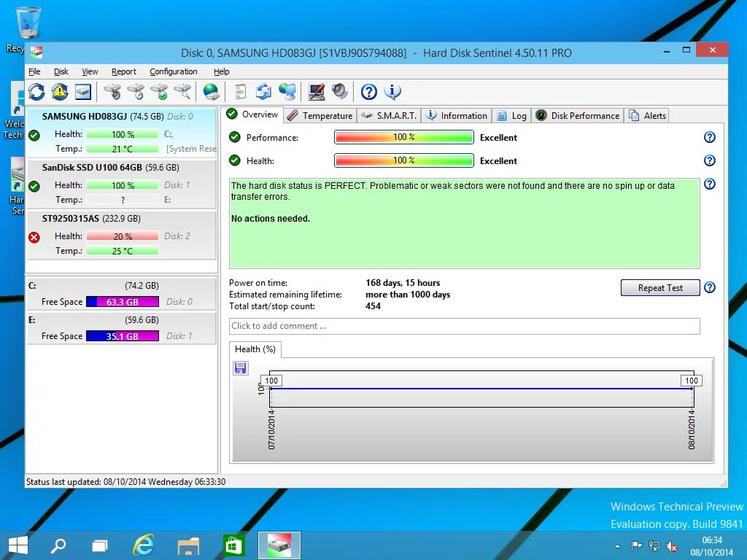Click the refresh icon with yellow warning sign

60,91
